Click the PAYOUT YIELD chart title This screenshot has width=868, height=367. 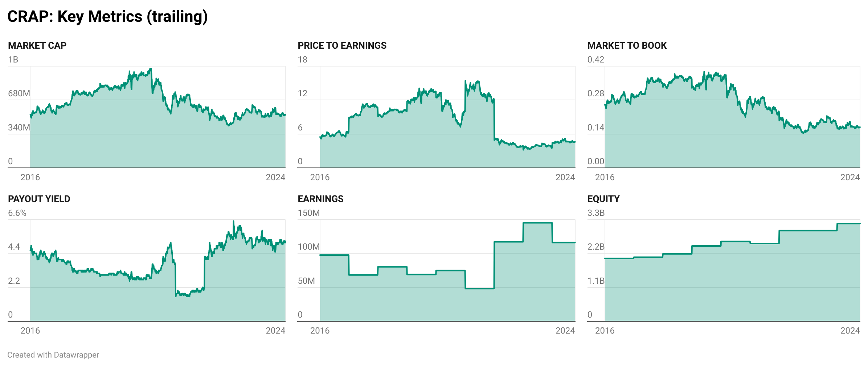pos(39,199)
